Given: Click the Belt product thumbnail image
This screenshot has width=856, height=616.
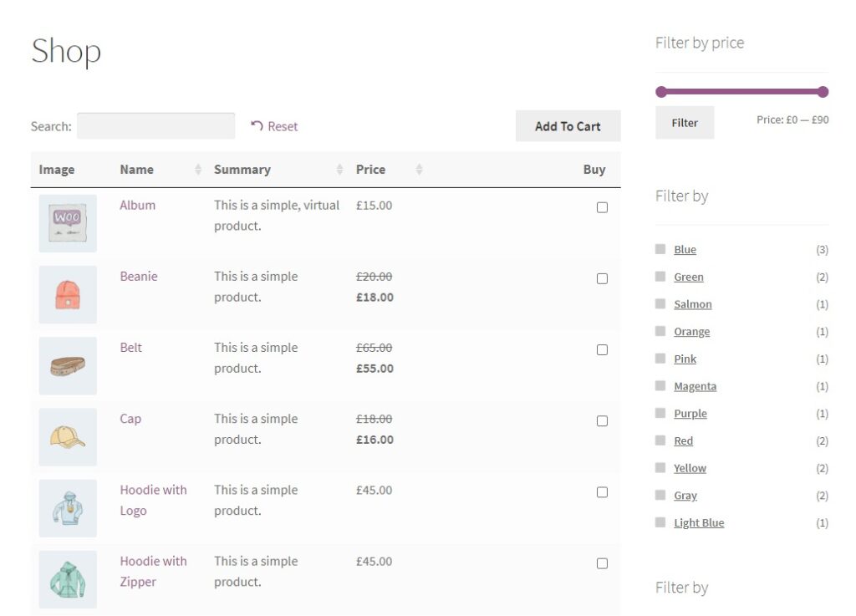Looking at the screenshot, I should click(x=67, y=365).
